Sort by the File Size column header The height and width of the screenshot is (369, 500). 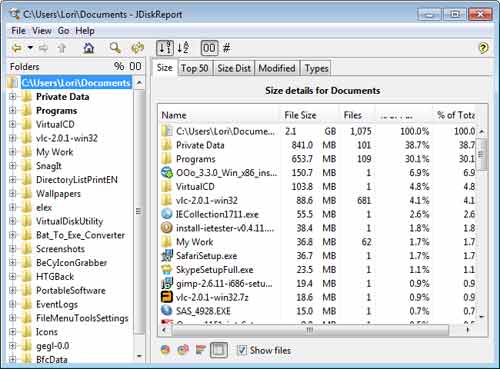(x=309, y=115)
